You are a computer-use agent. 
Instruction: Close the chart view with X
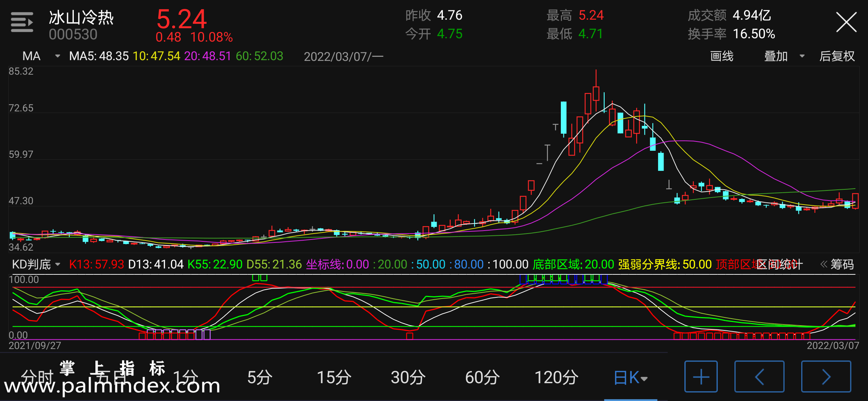[x=846, y=22]
